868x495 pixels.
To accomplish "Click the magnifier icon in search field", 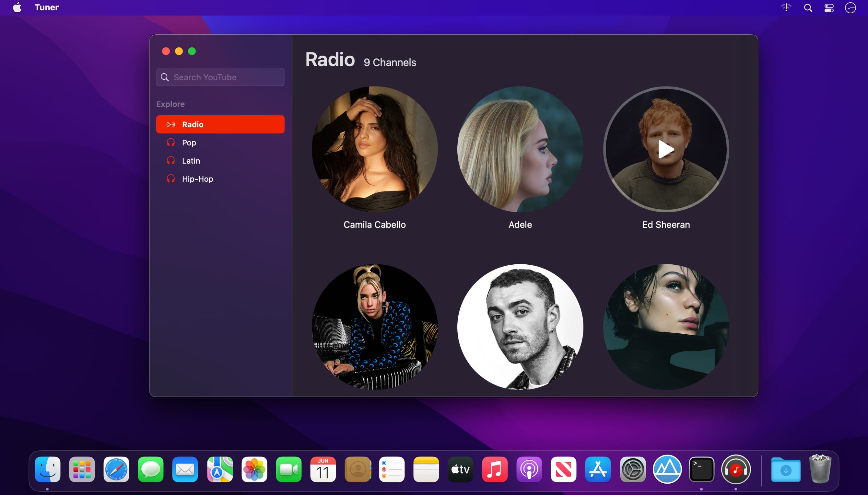I will tap(165, 77).
